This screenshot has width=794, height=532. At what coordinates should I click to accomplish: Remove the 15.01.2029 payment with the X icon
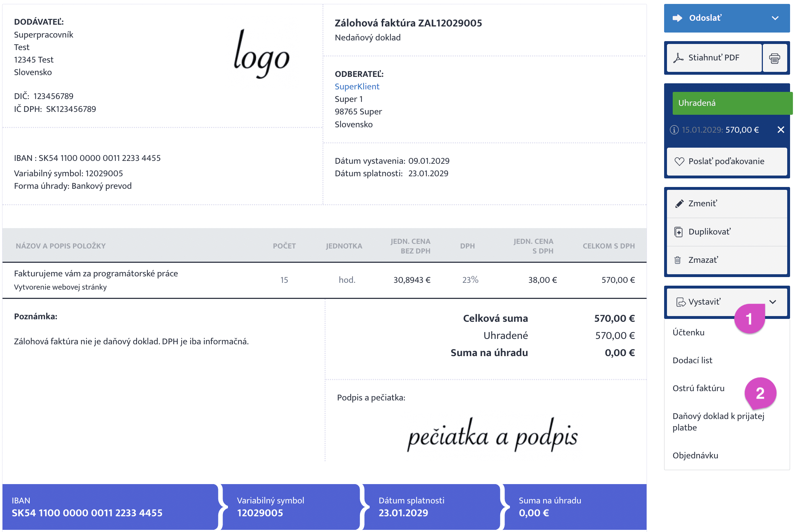point(781,130)
